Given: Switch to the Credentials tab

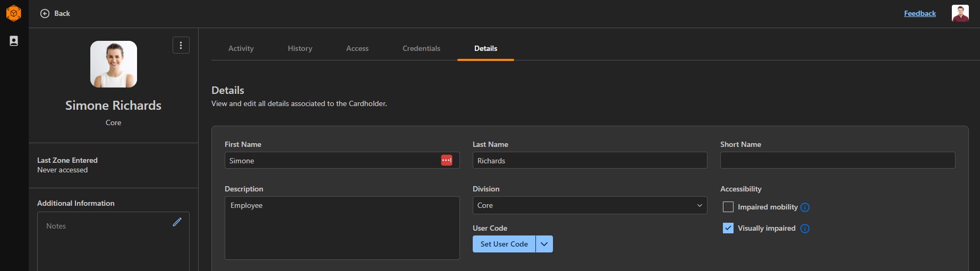Looking at the screenshot, I should (421, 48).
